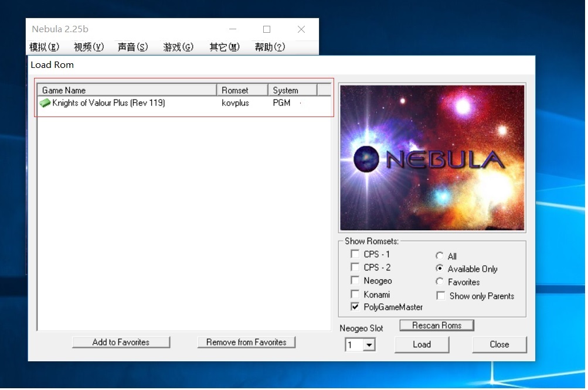588x390 pixels.
Task: Click the Rescan Roms button
Action: pyautogui.click(x=437, y=325)
